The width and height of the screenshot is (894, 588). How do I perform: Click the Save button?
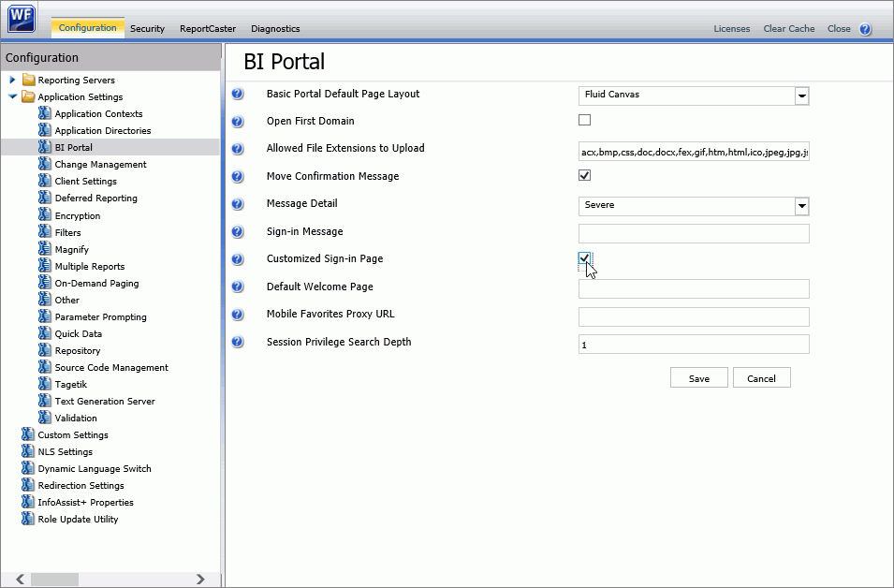coord(698,377)
